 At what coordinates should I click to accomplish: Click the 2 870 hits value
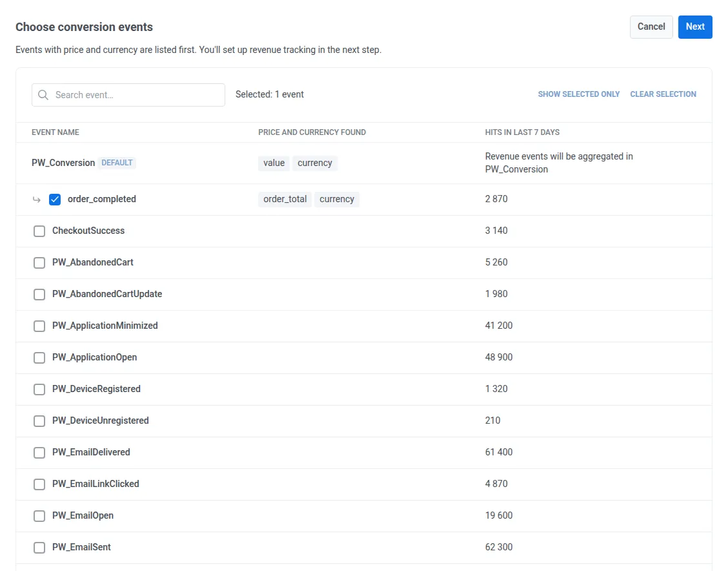496,200
